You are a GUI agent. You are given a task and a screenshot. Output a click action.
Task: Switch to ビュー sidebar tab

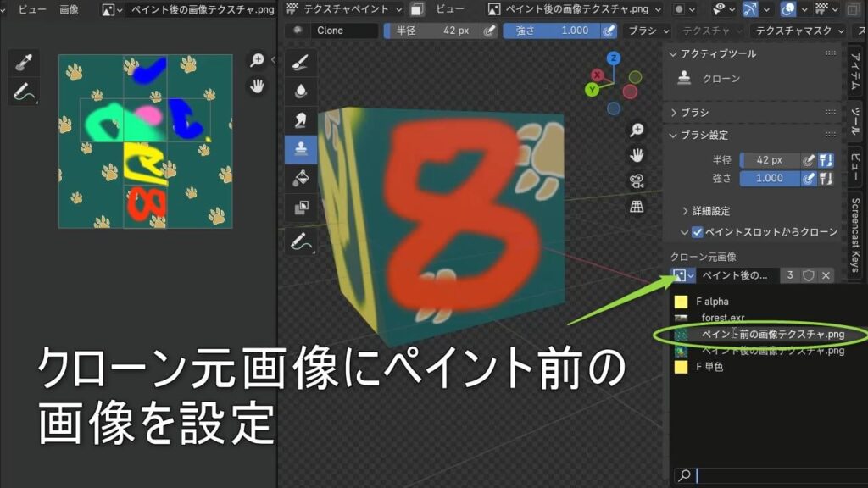click(x=856, y=166)
